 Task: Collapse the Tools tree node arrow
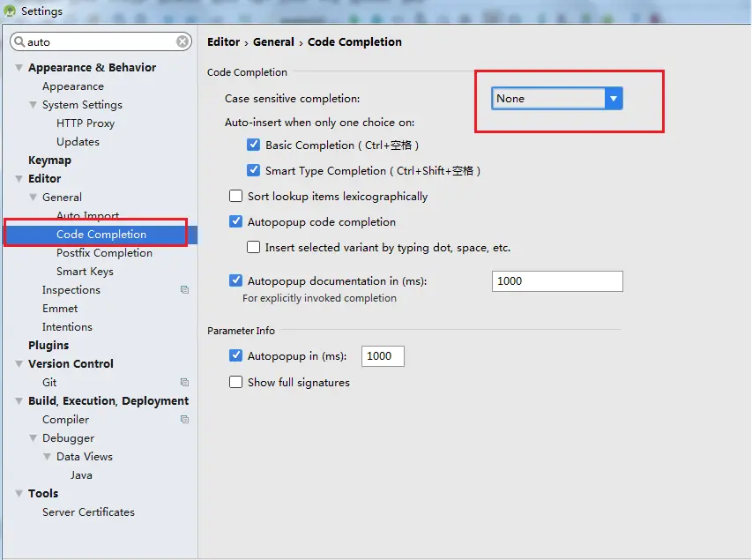coord(19,493)
